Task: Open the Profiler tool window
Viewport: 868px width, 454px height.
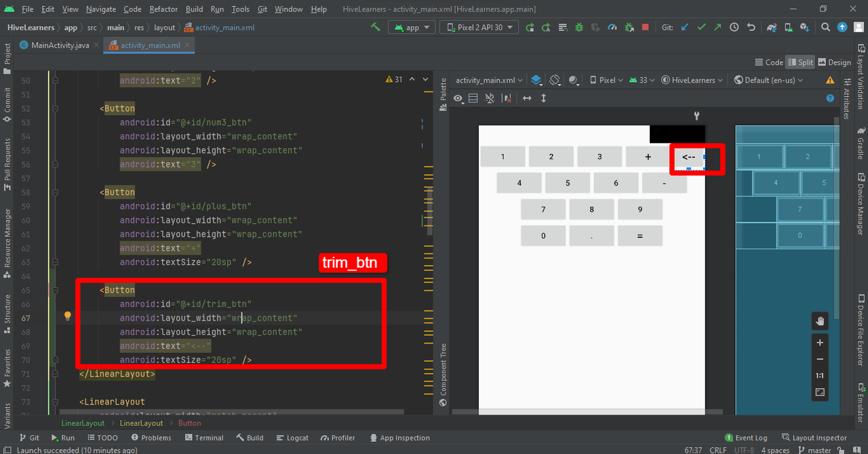Action: 338,438
